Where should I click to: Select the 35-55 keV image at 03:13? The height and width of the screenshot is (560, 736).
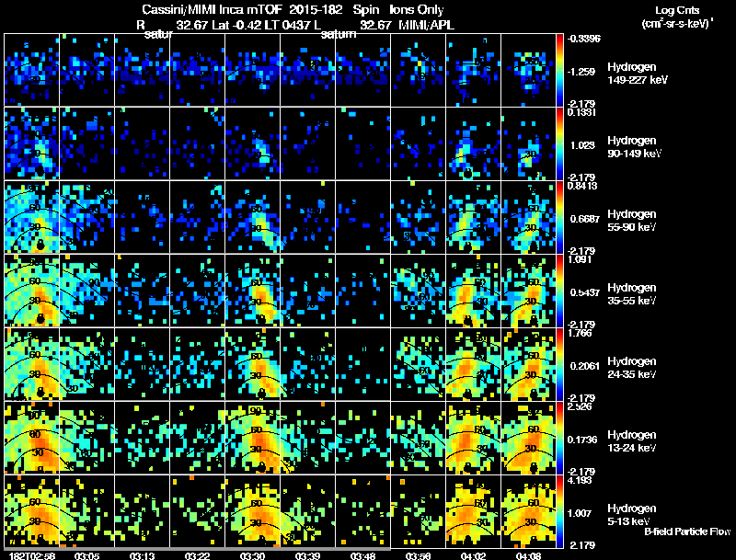click(x=143, y=291)
